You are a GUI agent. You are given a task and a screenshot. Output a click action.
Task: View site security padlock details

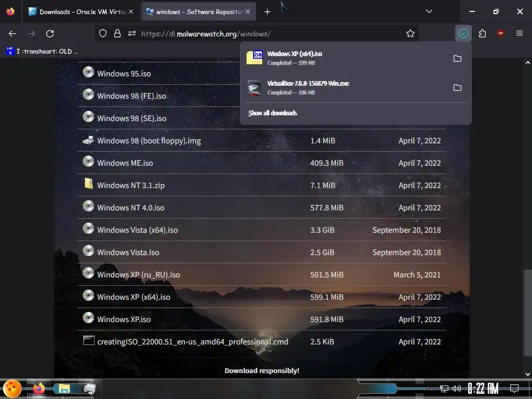click(x=117, y=34)
